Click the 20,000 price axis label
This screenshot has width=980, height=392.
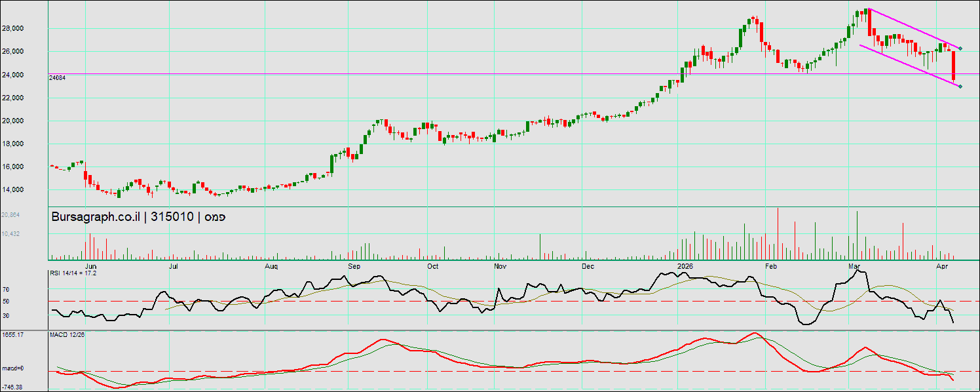tap(31, 121)
